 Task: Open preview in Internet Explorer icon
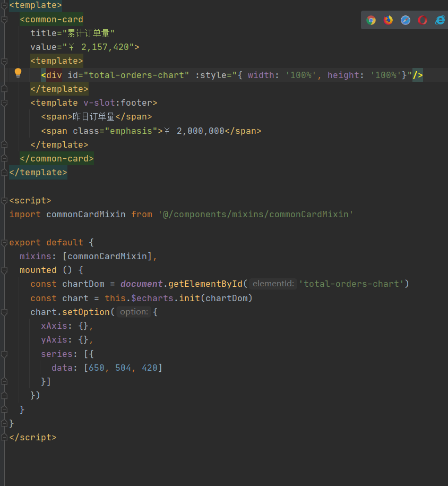click(x=440, y=20)
